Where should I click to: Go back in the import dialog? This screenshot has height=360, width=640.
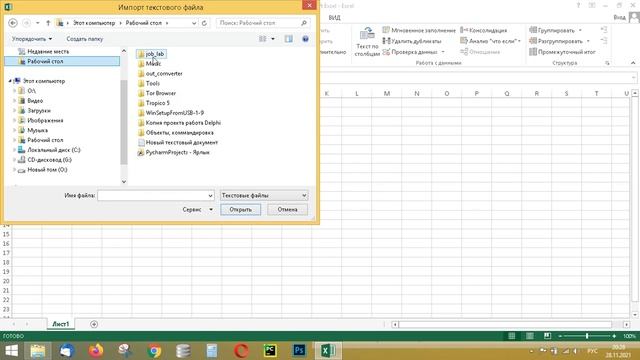pyautogui.click(x=13, y=23)
